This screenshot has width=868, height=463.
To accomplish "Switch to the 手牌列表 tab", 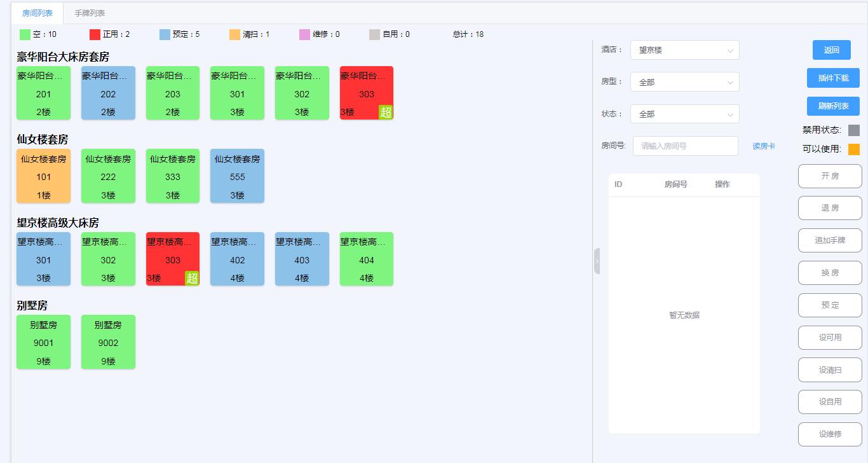I will click(89, 12).
